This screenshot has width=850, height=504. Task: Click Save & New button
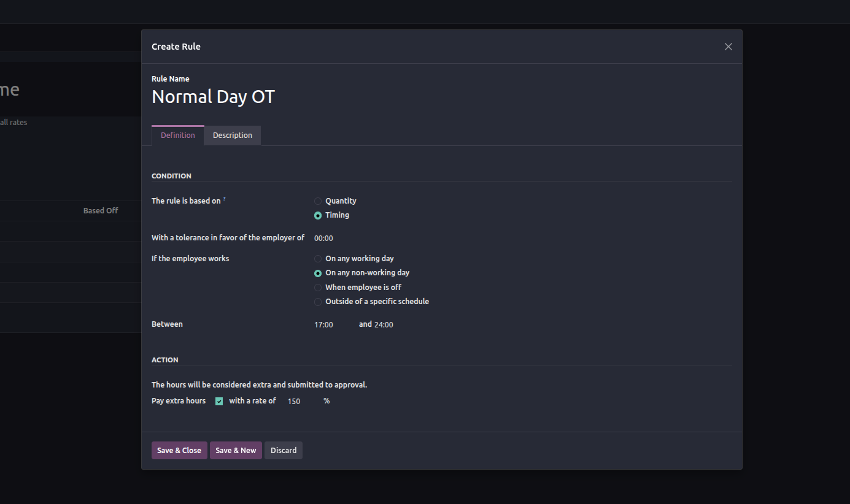point(236,451)
